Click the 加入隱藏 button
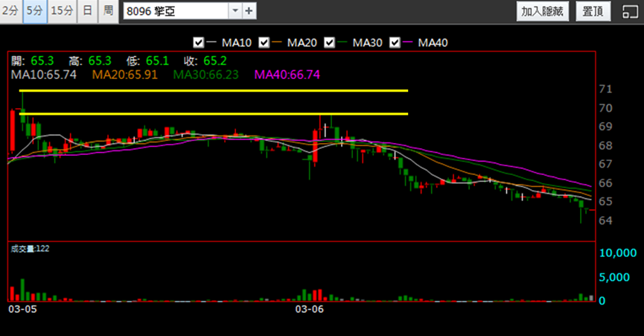This screenshot has height=336, width=644. pyautogui.click(x=543, y=11)
